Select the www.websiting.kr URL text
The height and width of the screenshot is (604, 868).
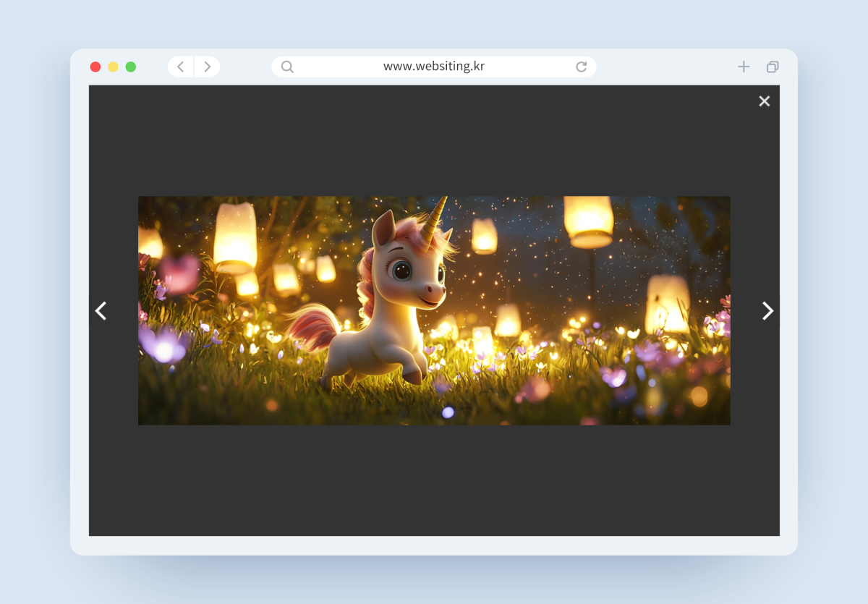coord(433,67)
